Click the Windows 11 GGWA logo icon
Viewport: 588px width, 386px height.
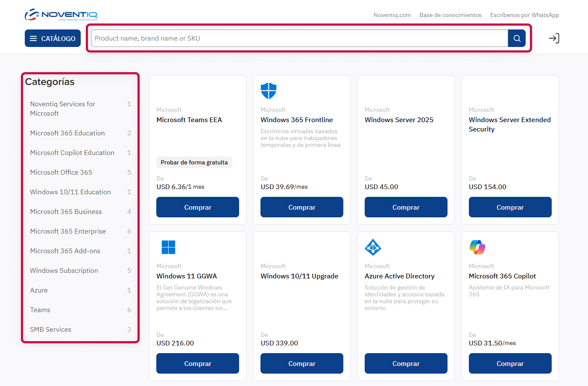pos(168,247)
